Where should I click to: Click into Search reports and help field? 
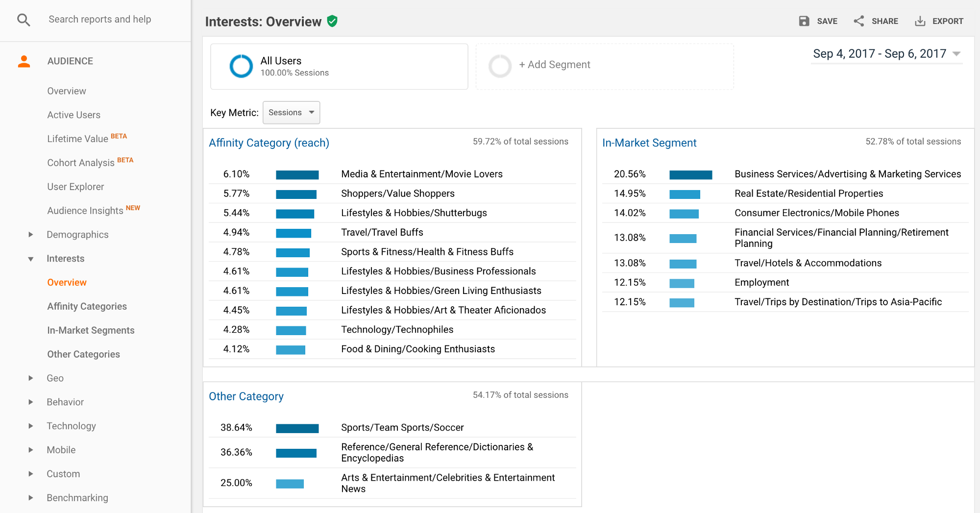[x=99, y=19]
